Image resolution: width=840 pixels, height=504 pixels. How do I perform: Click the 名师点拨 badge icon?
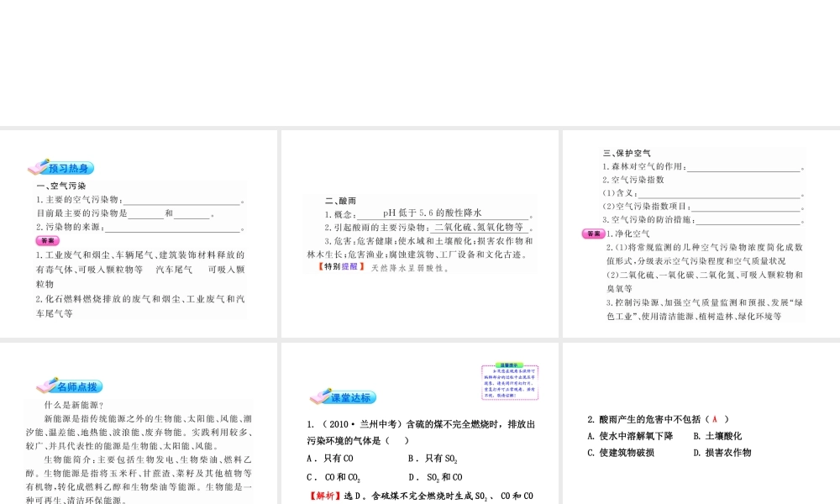70,386
